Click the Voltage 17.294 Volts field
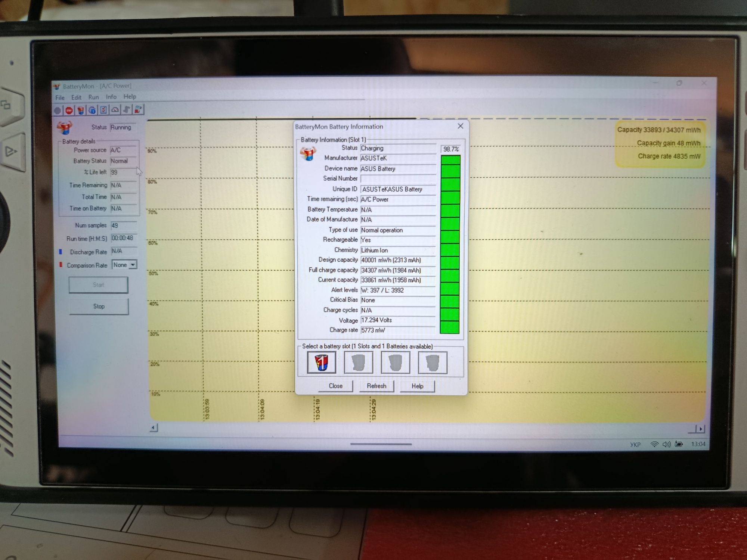Image resolution: width=747 pixels, height=560 pixels. (398, 320)
